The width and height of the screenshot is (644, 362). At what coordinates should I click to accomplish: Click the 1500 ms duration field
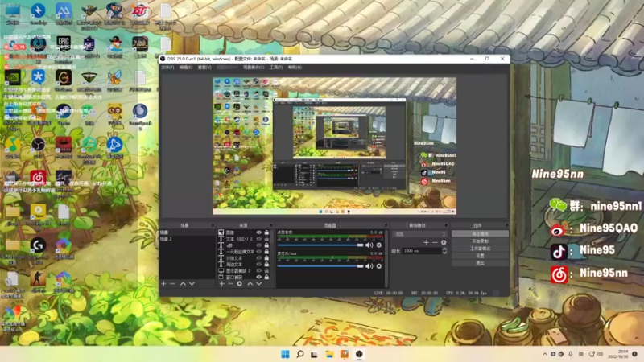coord(422,251)
